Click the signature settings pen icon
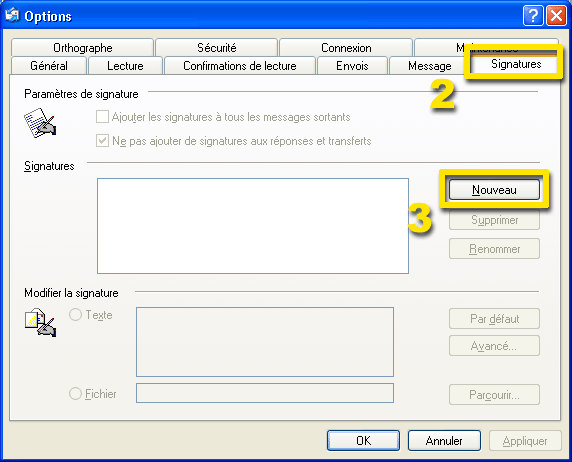This screenshot has height=462, width=572. [x=40, y=123]
